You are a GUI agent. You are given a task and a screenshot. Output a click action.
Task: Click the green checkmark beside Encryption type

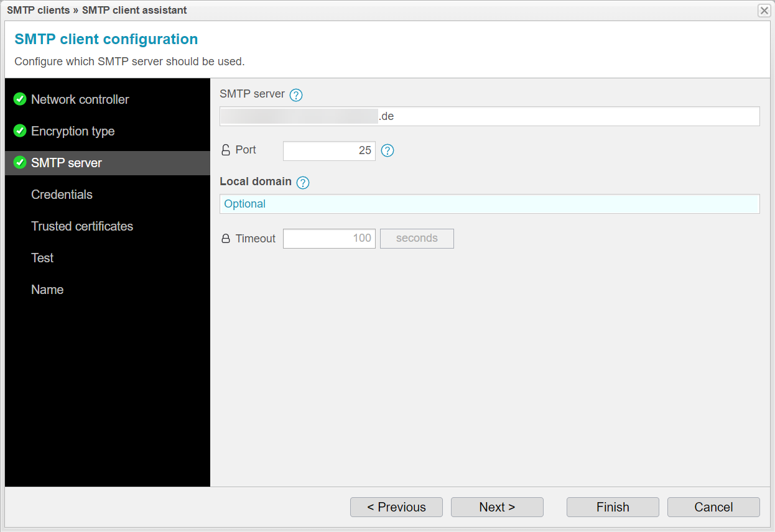[x=19, y=131]
